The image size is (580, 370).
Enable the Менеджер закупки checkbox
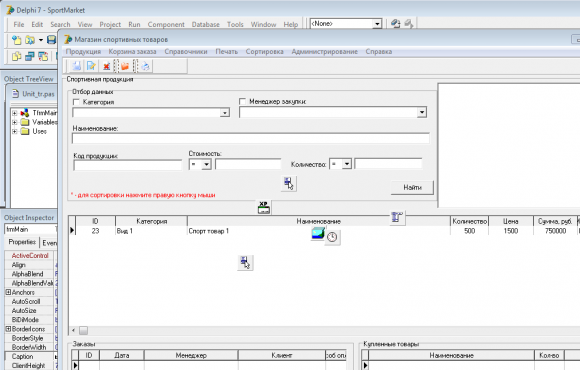coord(243,101)
